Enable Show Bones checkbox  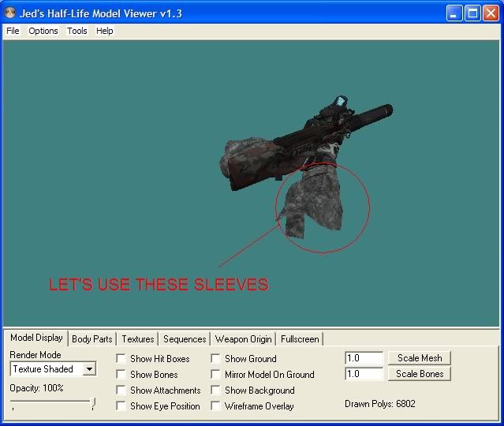coord(121,374)
